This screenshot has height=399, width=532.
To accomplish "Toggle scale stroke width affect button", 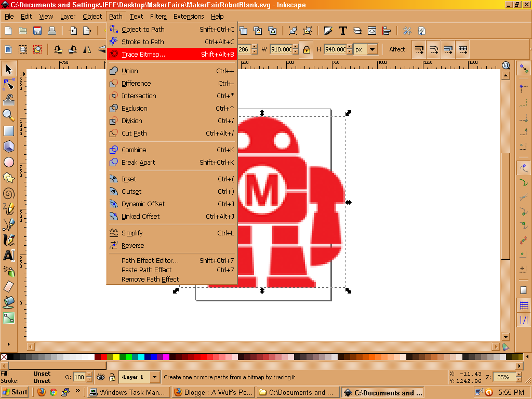I will point(419,49).
